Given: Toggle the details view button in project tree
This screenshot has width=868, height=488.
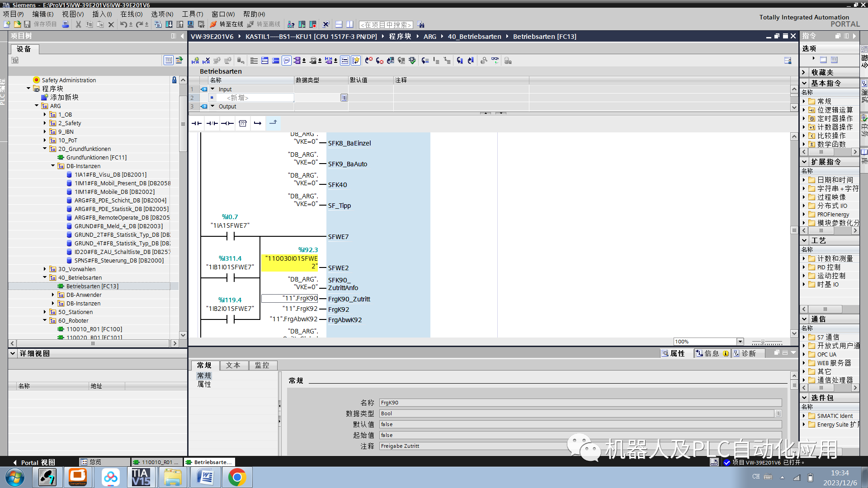Looking at the screenshot, I should pos(168,60).
